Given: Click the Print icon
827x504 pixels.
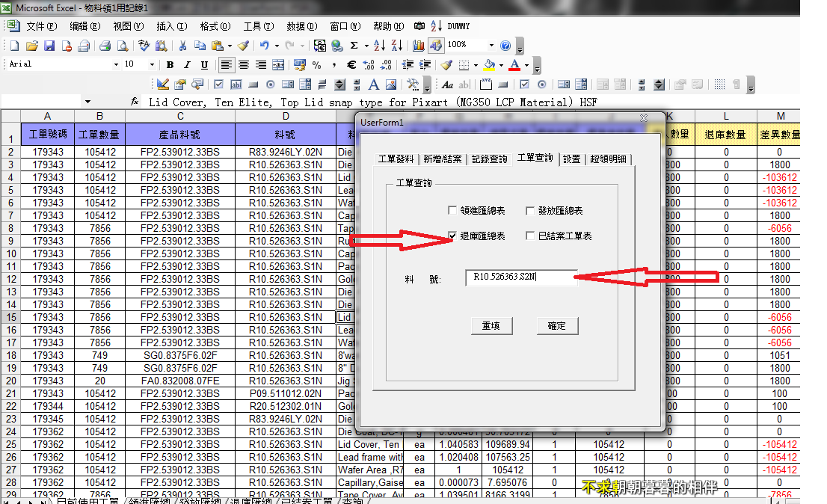Looking at the screenshot, I should (105, 46).
